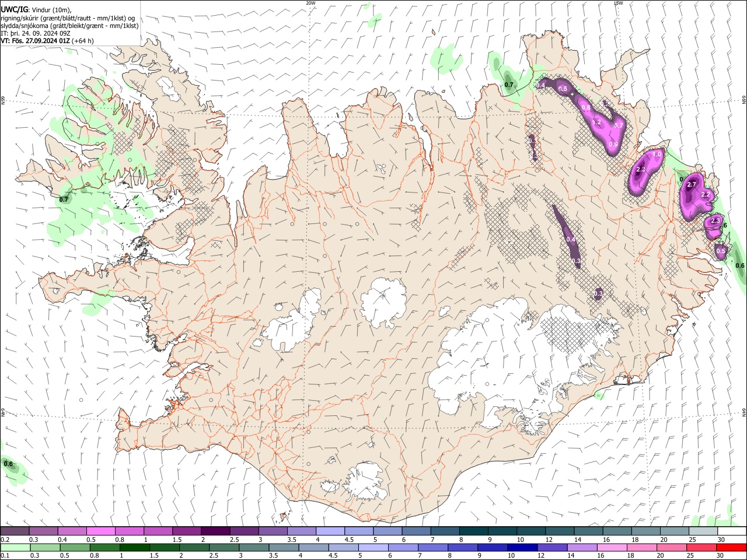747x560 pixels.
Task: Click the "UWC/IG: Vindur (10m)," title line
Action: pos(36,10)
